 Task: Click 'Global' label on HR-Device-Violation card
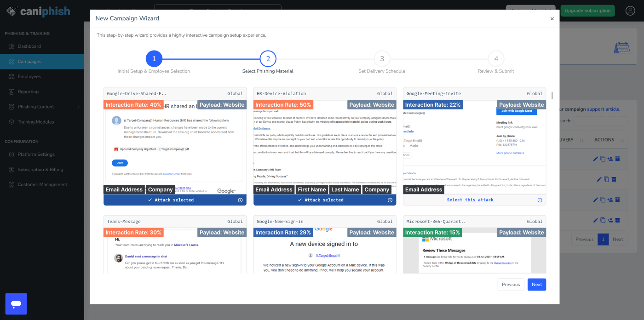click(x=385, y=94)
